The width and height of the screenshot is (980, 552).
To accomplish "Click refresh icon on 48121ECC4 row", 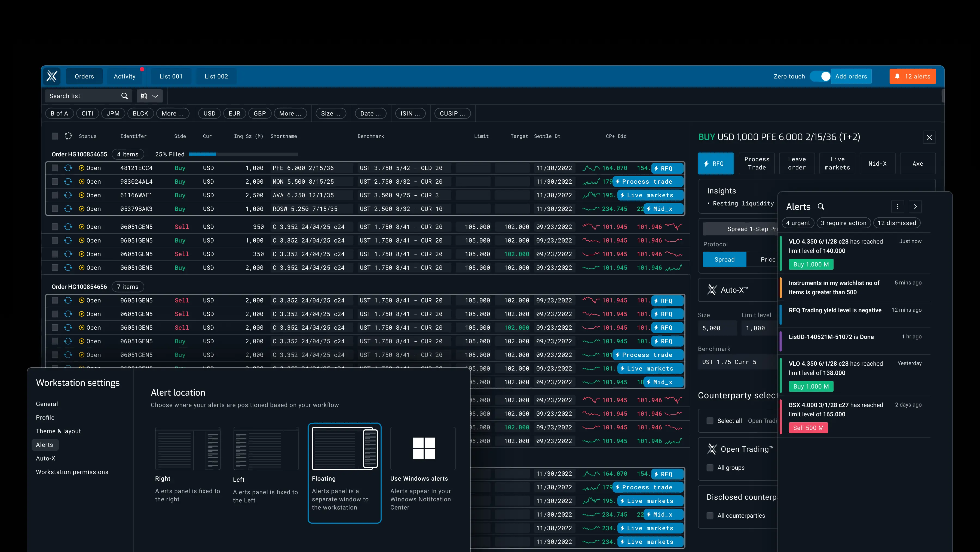I will pyautogui.click(x=68, y=168).
